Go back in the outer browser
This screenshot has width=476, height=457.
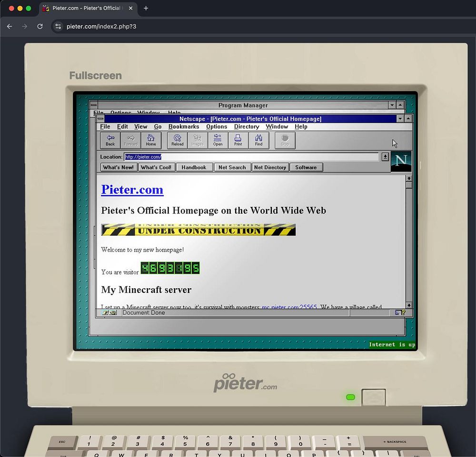coord(10,26)
